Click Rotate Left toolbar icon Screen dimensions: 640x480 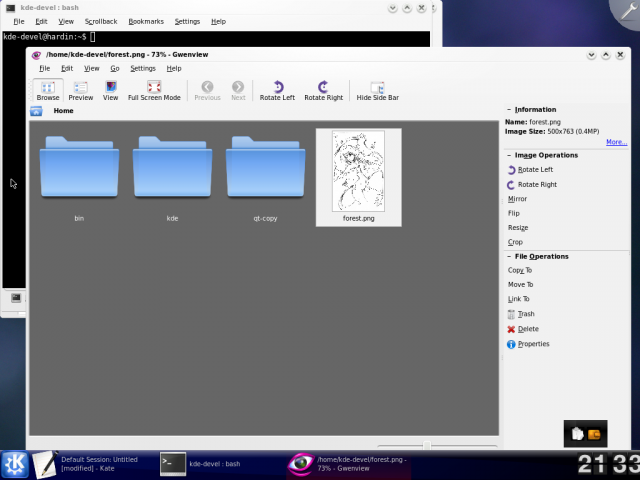tap(277, 91)
